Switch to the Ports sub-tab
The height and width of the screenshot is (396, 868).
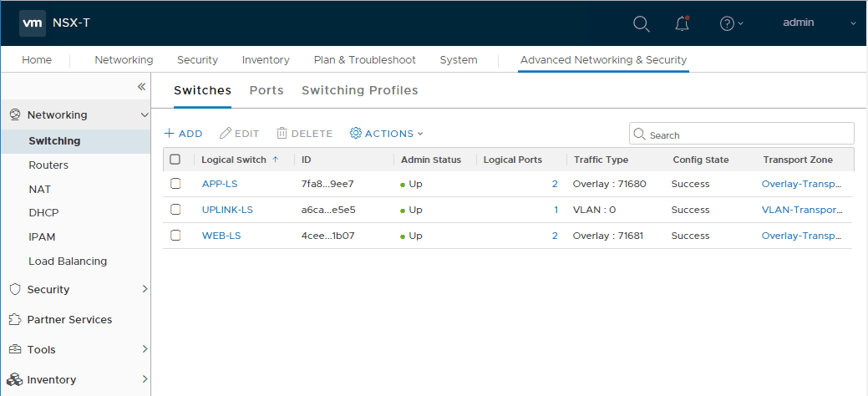(x=266, y=90)
